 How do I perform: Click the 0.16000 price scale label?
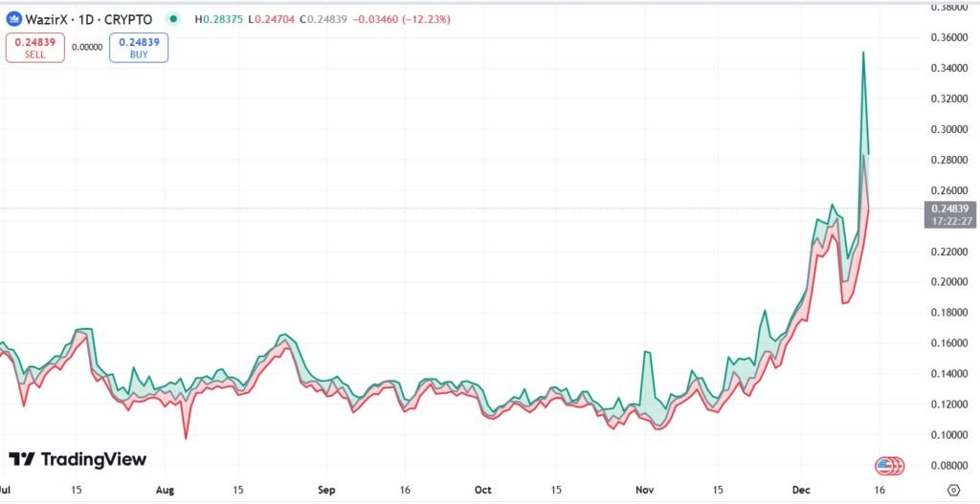(x=950, y=343)
